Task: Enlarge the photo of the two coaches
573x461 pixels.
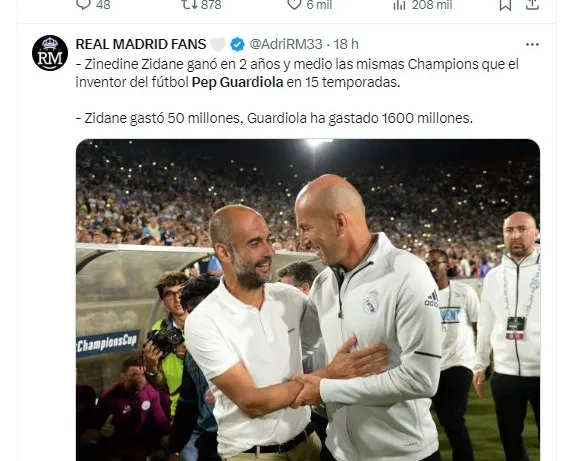Action: (x=308, y=300)
